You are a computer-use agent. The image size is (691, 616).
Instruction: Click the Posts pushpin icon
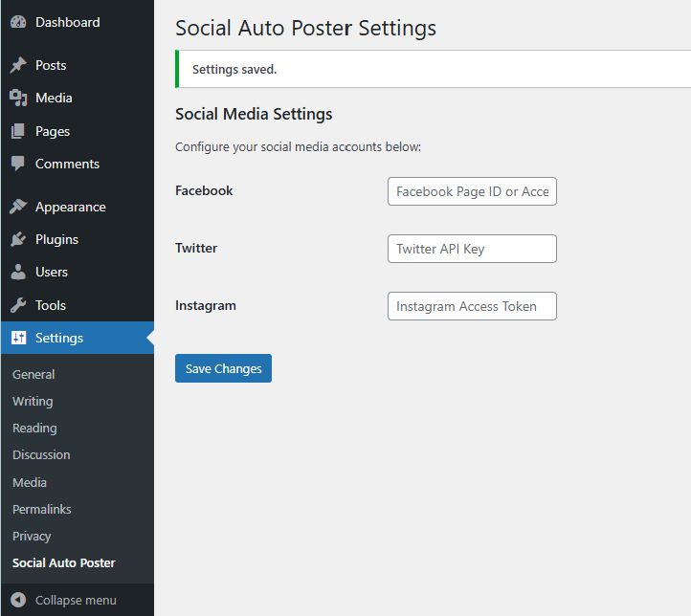click(18, 65)
